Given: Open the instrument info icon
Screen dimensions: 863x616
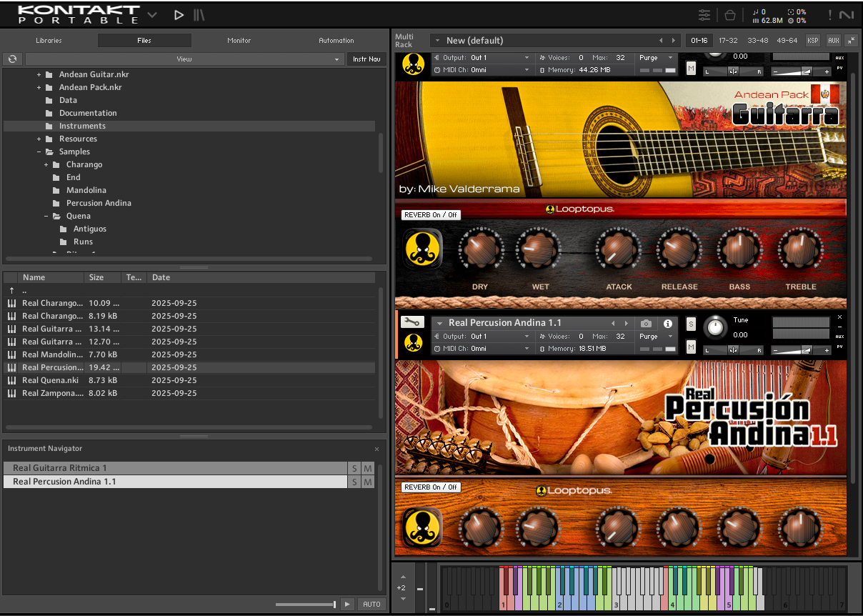Looking at the screenshot, I should [668, 324].
